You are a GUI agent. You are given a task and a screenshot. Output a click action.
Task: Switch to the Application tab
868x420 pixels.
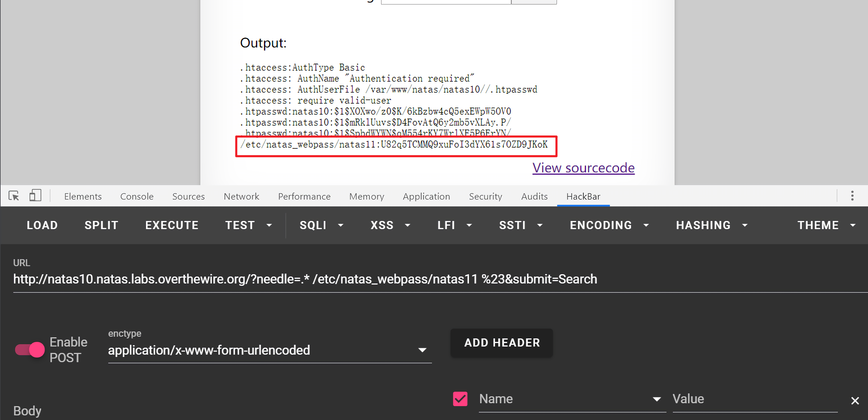pyautogui.click(x=426, y=196)
